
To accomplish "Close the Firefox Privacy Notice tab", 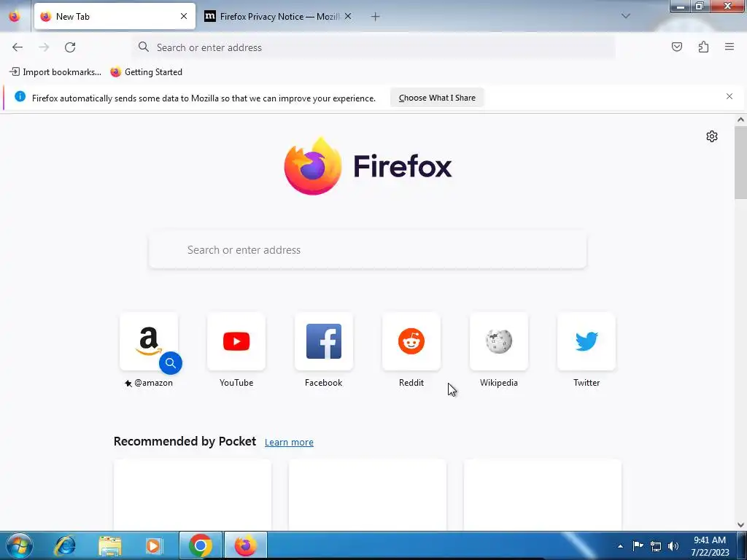I will tap(348, 16).
